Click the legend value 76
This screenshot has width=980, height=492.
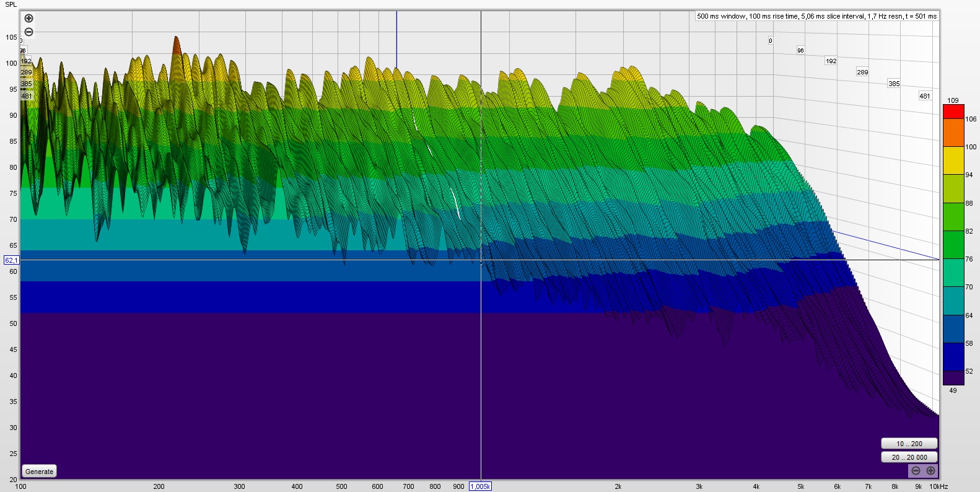[969, 259]
